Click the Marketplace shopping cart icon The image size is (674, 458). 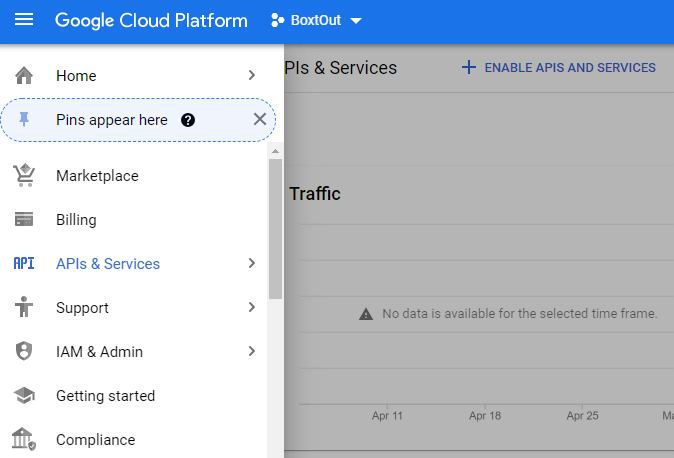point(24,176)
